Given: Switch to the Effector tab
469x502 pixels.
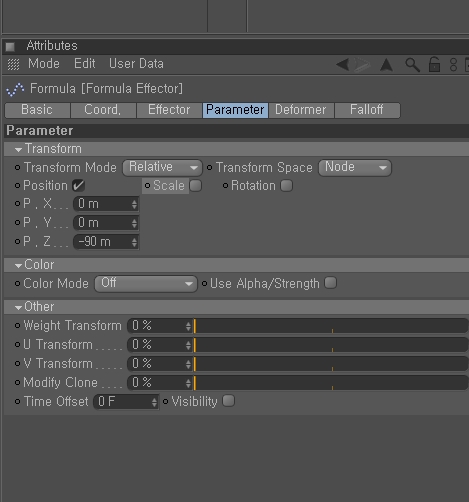Looking at the screenshot, I should (169, 110).
